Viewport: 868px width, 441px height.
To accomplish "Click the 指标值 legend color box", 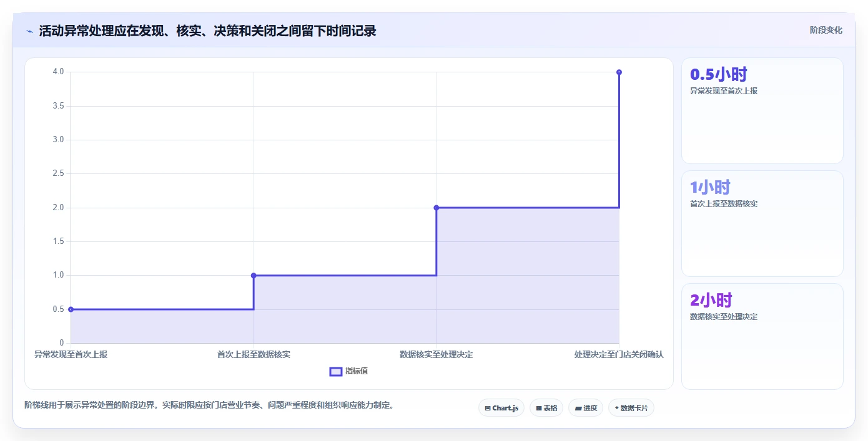I will 336,372.
